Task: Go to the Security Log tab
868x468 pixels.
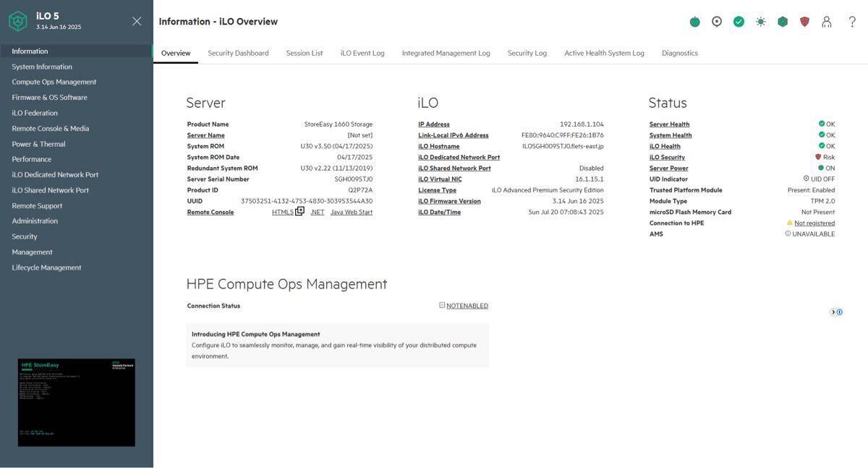Action: [527, 53]
